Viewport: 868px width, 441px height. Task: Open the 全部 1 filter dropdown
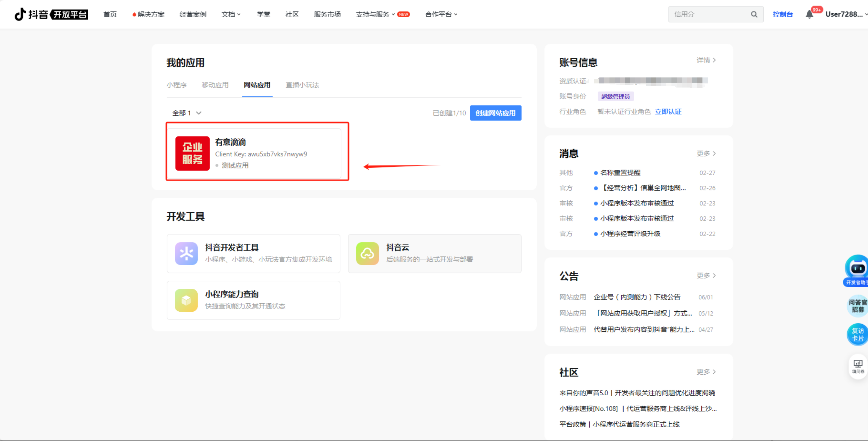(187, 113)
